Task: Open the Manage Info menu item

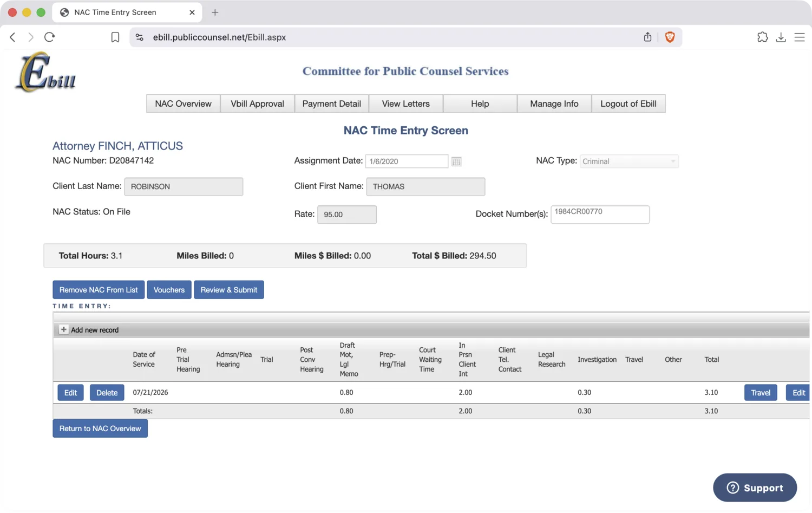Action: 554,103
